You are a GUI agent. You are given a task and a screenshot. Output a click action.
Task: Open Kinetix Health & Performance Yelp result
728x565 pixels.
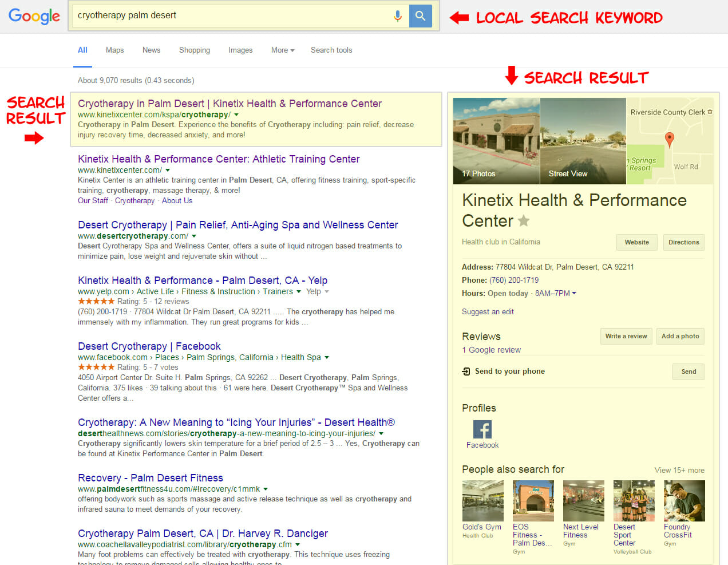(203, 280)
